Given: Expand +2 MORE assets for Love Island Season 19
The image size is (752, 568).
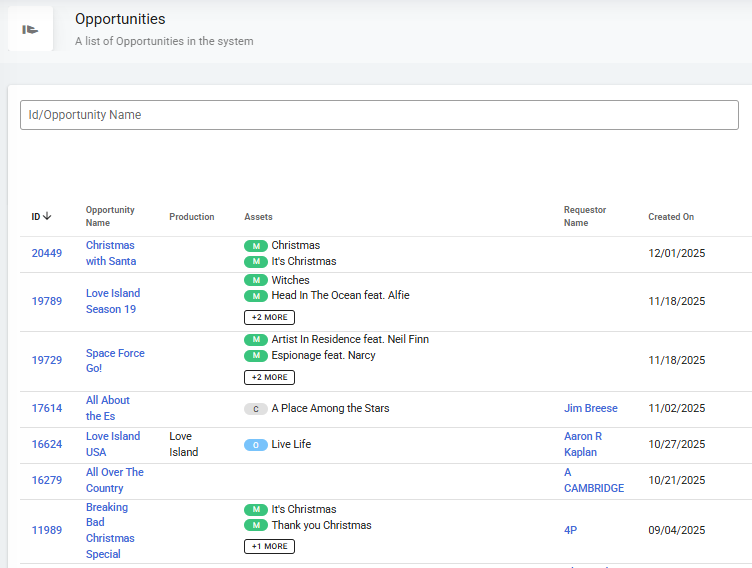Looking at the screenshot, I should click(x=269, y=317).
